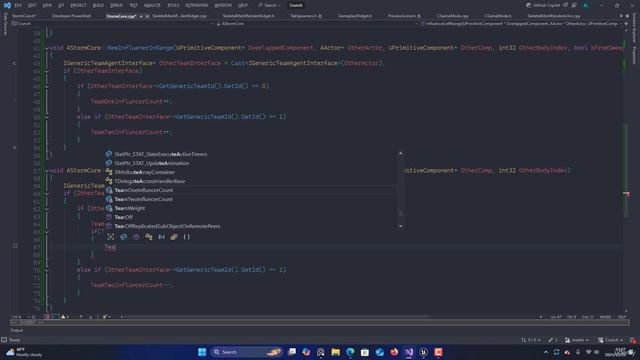
Task: Switch to the Developer PowerShell tab
Action: (71, 16)
